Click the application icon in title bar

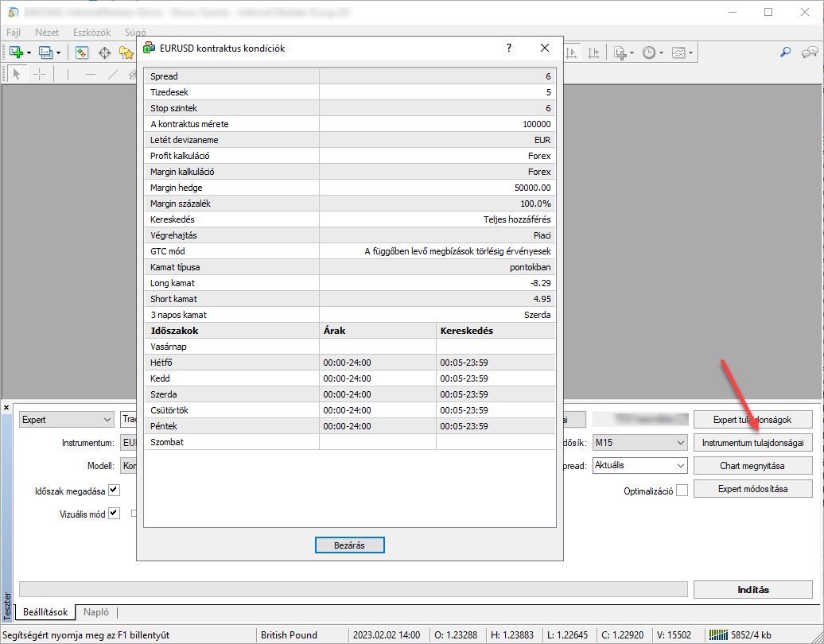14,12
